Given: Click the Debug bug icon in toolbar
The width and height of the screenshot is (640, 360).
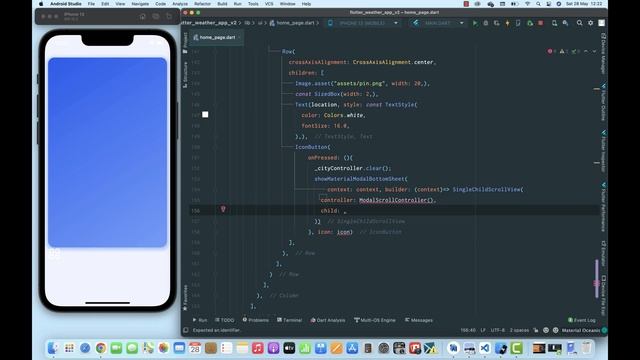Looking at the screenshot, I should 486,23.
